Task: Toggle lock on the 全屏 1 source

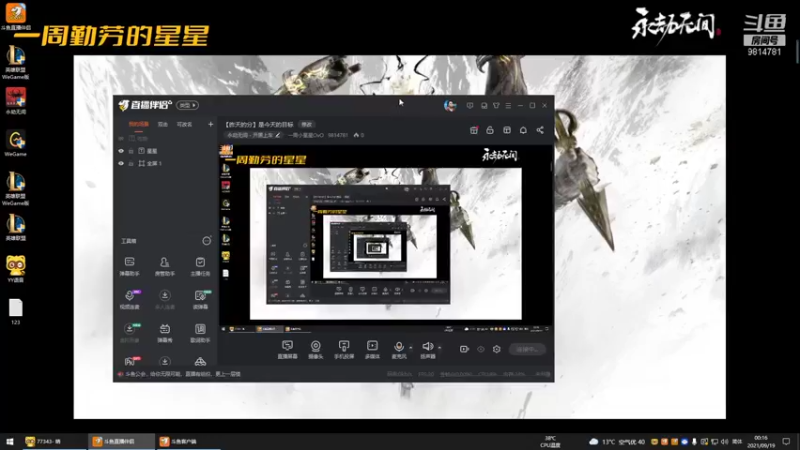Action: click(x=131, y=163)
